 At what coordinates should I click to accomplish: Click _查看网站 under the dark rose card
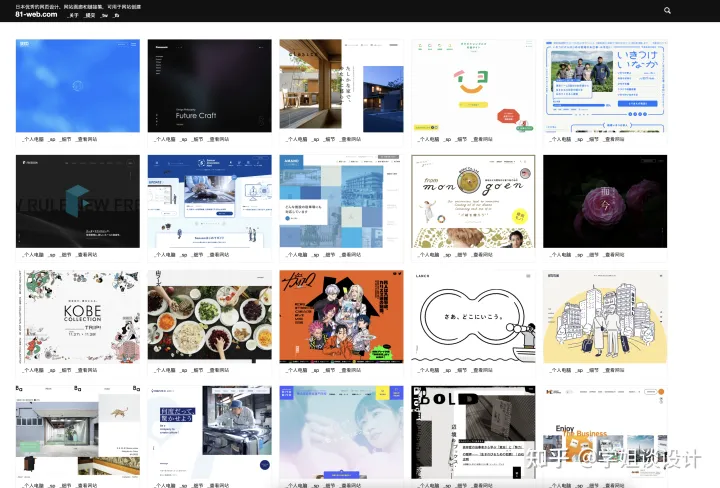pos(614,254)
